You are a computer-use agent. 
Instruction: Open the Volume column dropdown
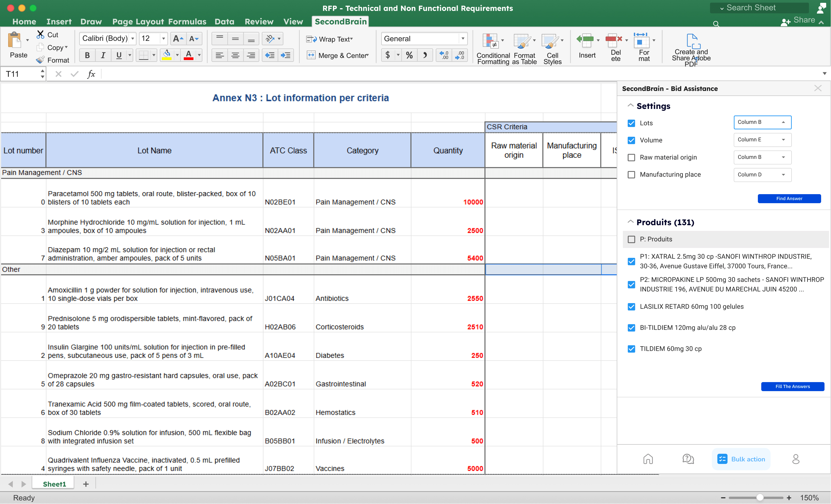click(x=762, y=140)
